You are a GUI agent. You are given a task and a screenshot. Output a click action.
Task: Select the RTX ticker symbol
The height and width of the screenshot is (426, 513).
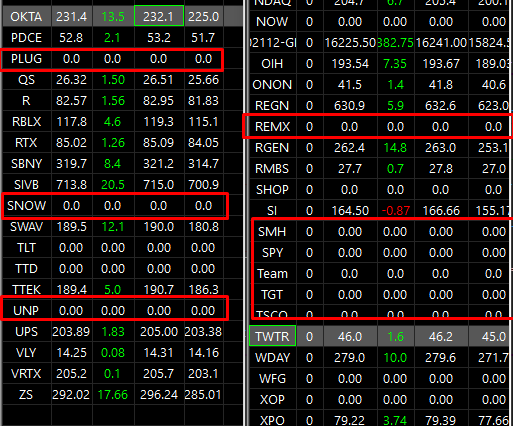click(26, 143)
